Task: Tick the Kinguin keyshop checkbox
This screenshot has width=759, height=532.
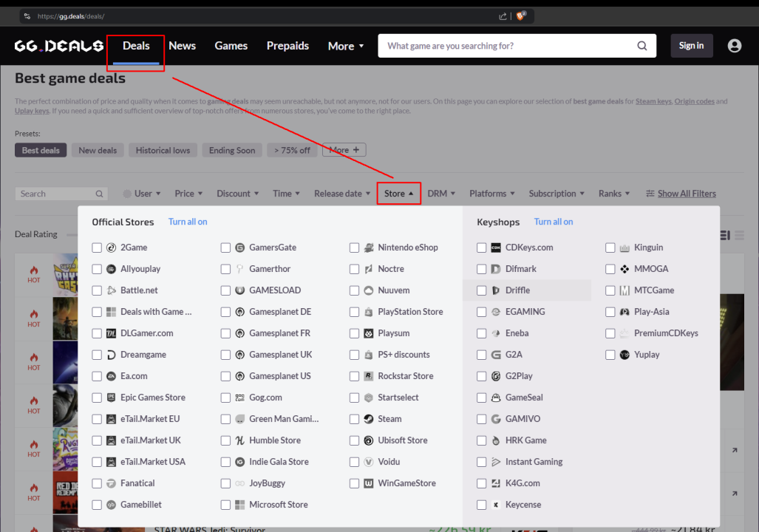Action: click(610, 248)
